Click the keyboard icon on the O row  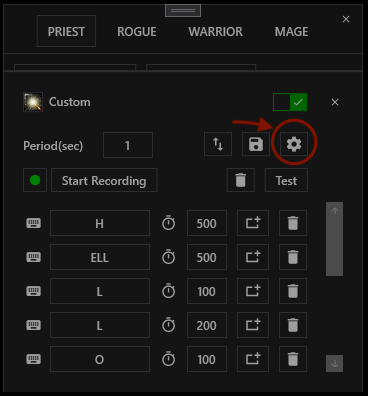click(34, 359)
